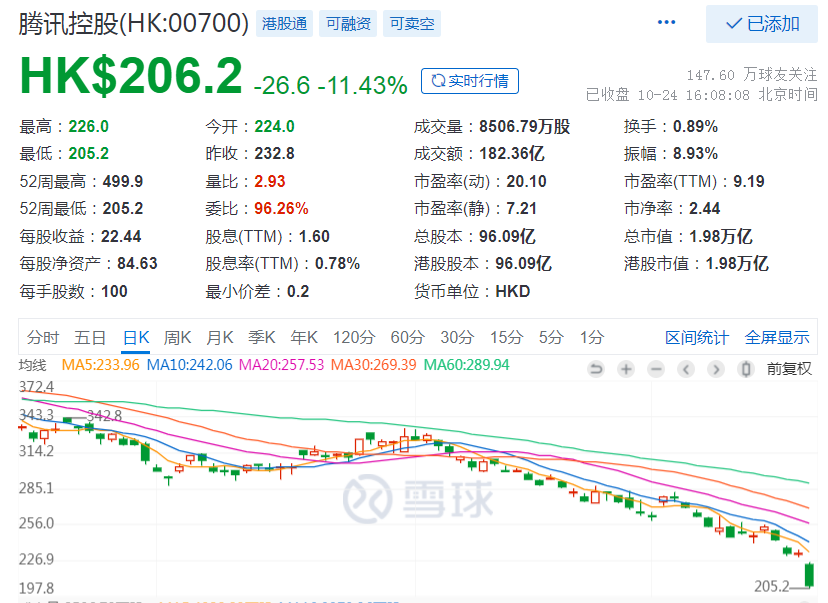This screenshot has height=603, width=828.
Task: Select the 年K chart tab
Action: coord(304,337)
